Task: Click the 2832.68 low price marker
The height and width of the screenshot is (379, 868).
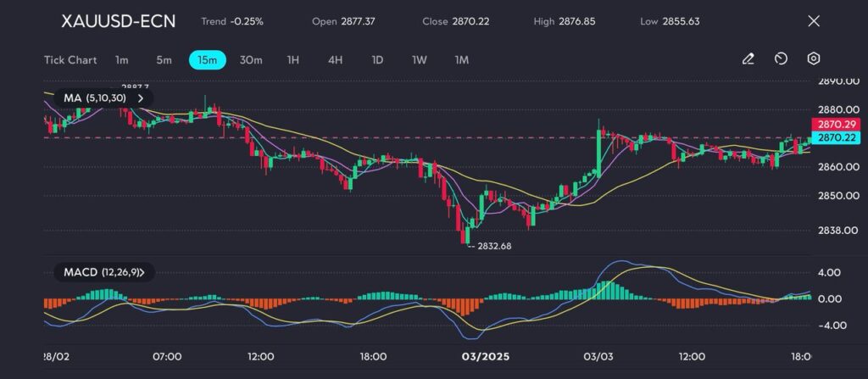Action: pyautogui.click(x=492, y=246)
